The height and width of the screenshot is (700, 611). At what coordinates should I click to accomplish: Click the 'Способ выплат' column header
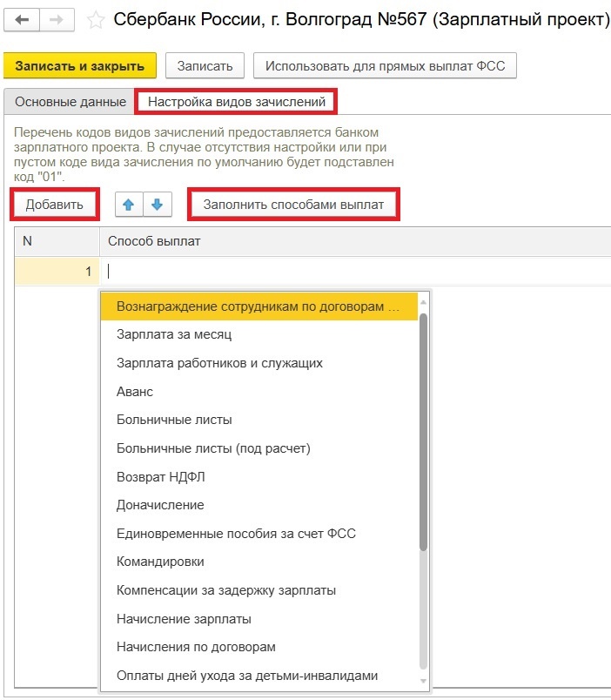pyautogui.click(x=355, y=241)
